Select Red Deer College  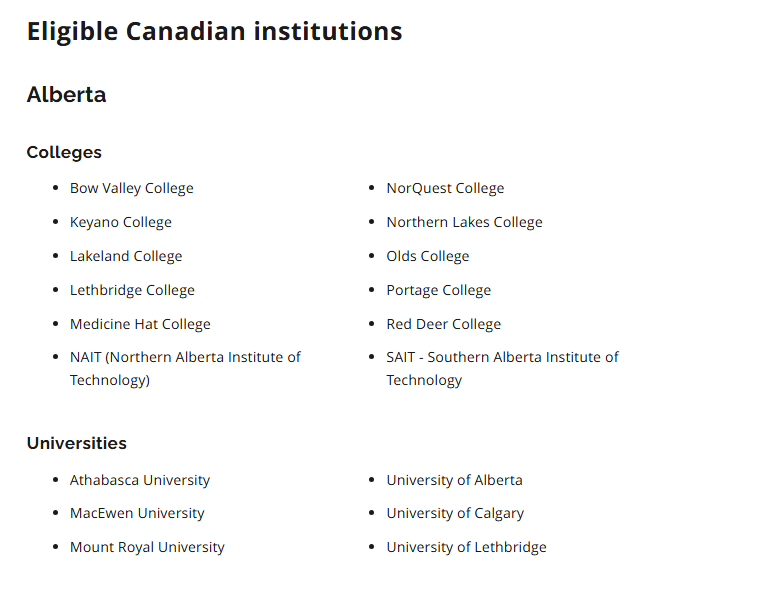pyautogui.click(x=443, y=325)
